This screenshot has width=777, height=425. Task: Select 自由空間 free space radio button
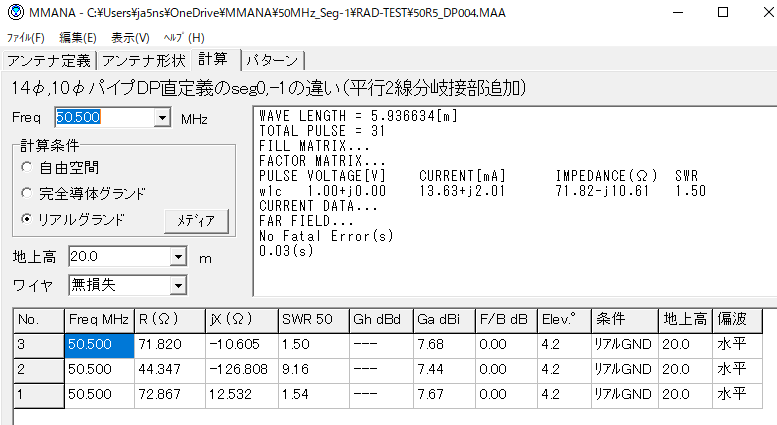(x=28, y=167)
